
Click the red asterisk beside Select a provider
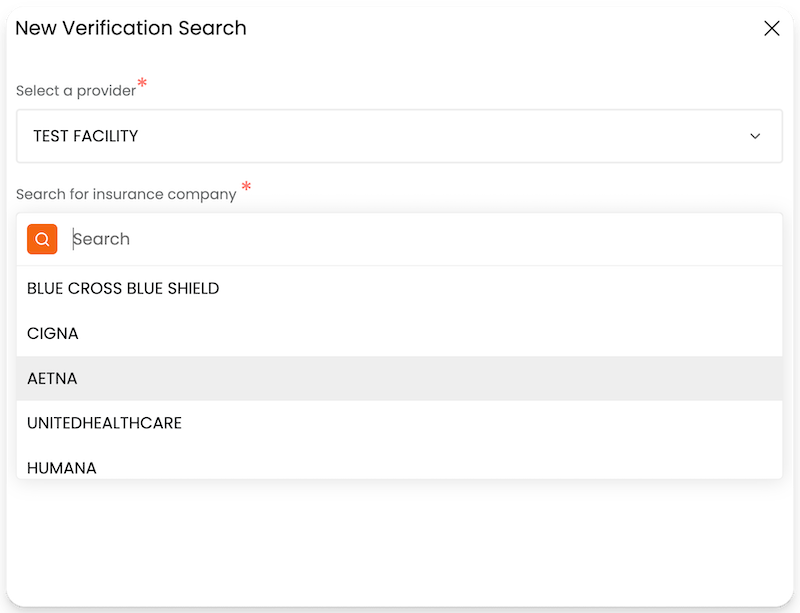click(142, 84)
